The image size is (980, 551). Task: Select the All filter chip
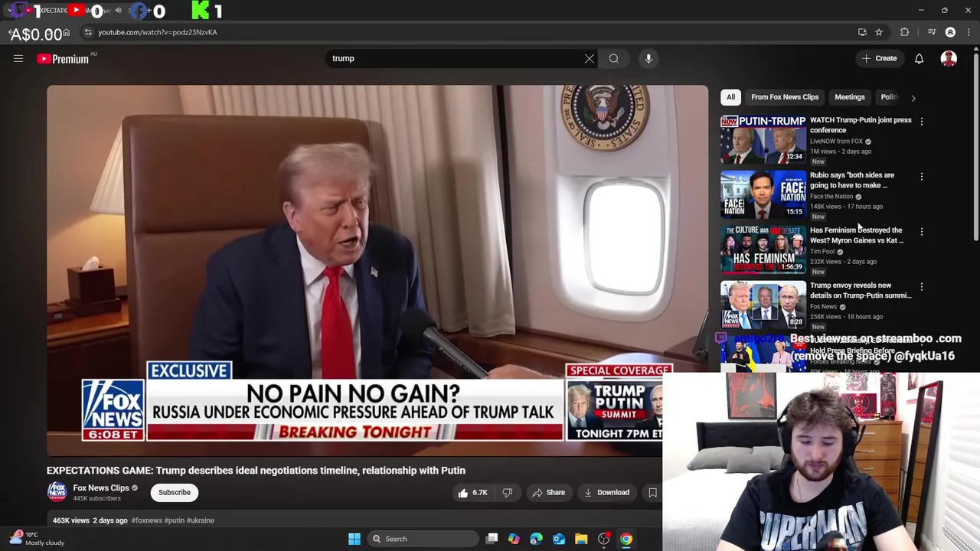point(730,97)
